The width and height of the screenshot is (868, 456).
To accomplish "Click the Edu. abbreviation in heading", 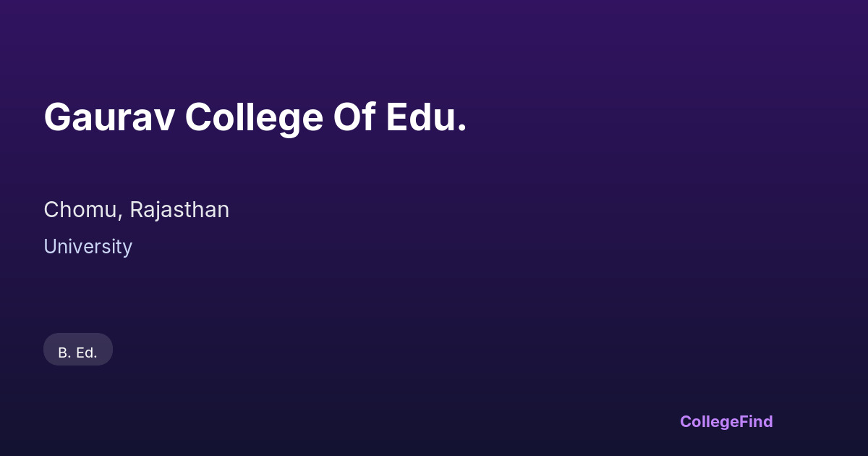I will pyautogui.click(x=425, y=118).
